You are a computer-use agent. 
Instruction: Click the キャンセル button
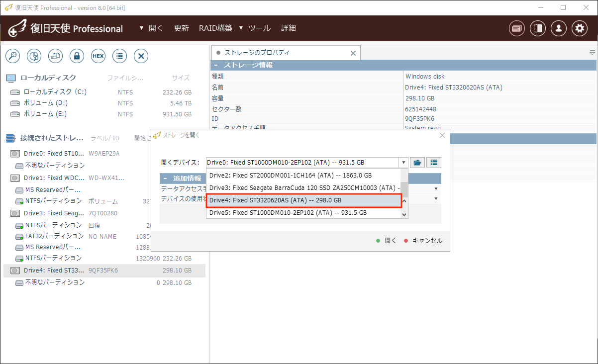(x=423, y=241)
